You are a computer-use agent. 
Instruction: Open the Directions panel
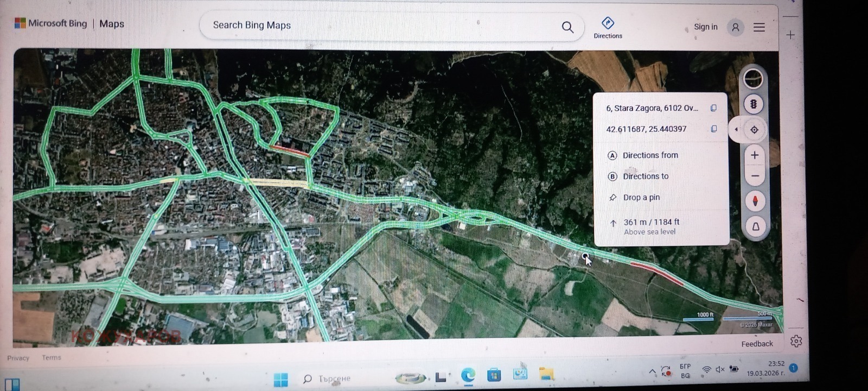[x=608, y=27]
